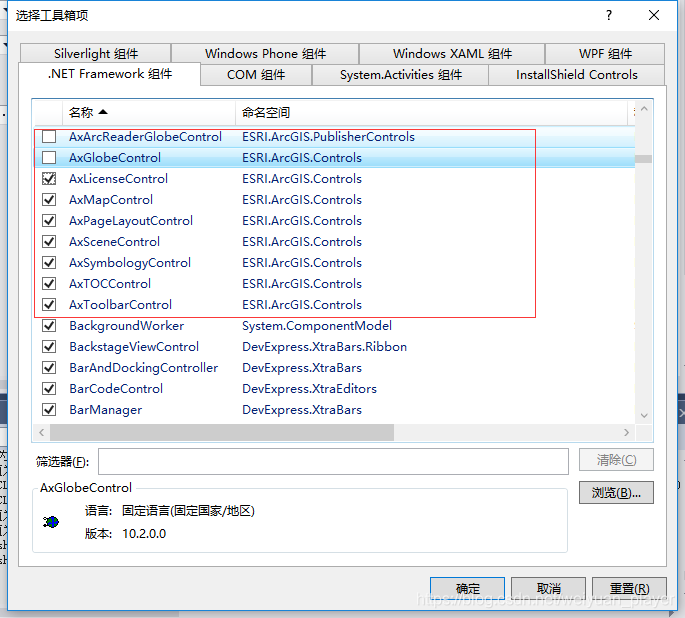Select the BackgroundWorker row name

tap(127, 325)
